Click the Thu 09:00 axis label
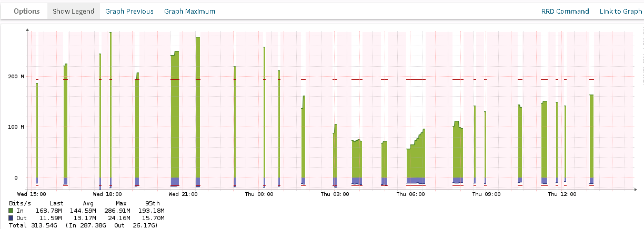Screen dimensions: 644x229 486,194
